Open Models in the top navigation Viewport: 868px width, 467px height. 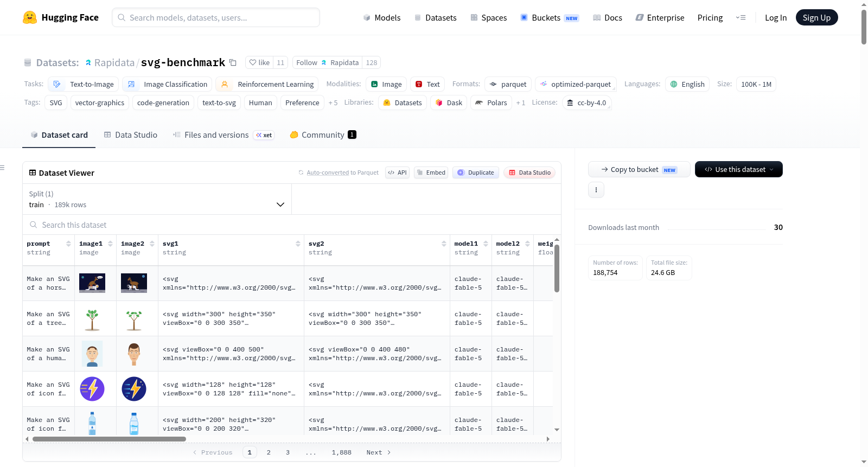coord(382,17)
